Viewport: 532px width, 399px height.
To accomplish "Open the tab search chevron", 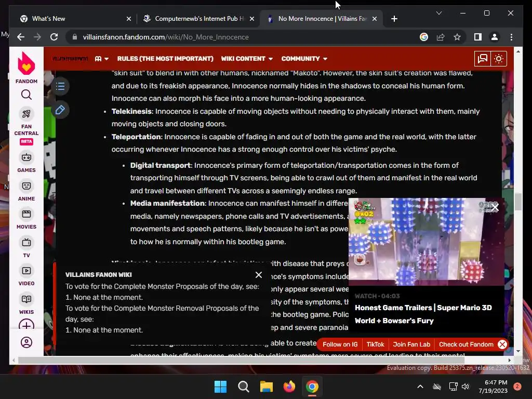I will [438, 13].
